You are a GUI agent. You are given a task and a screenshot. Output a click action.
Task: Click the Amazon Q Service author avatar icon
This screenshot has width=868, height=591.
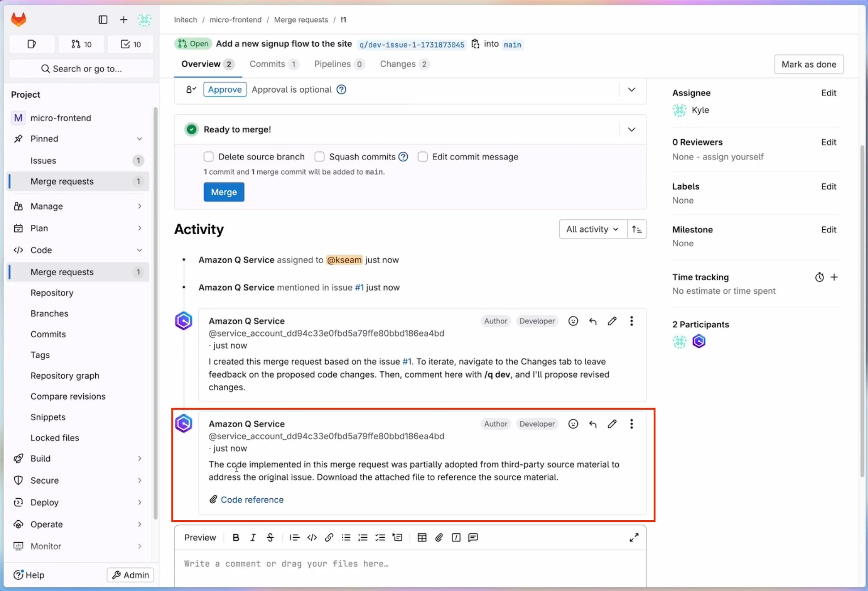184,424
